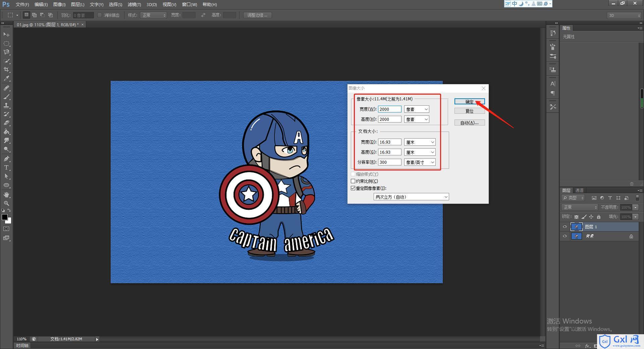Open the Character panel icon
The image size is (644, 349).
tap(553, 84)
